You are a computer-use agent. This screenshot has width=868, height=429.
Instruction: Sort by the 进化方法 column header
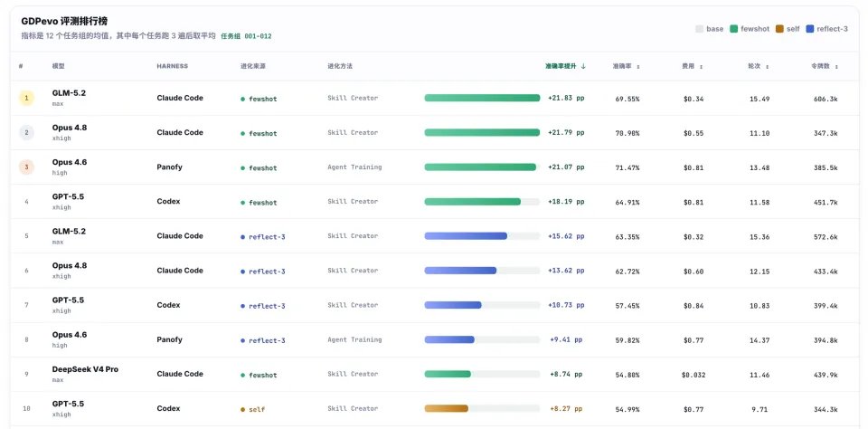click(339, 66)
